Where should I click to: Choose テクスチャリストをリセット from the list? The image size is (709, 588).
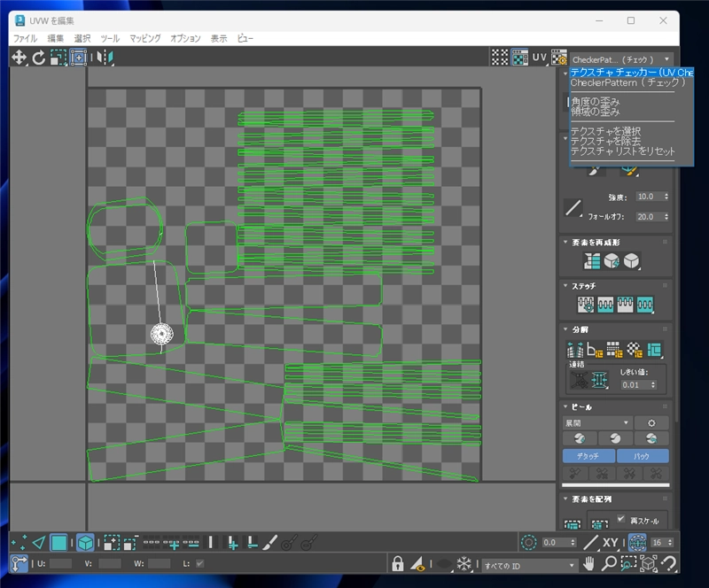click(622, 151)
